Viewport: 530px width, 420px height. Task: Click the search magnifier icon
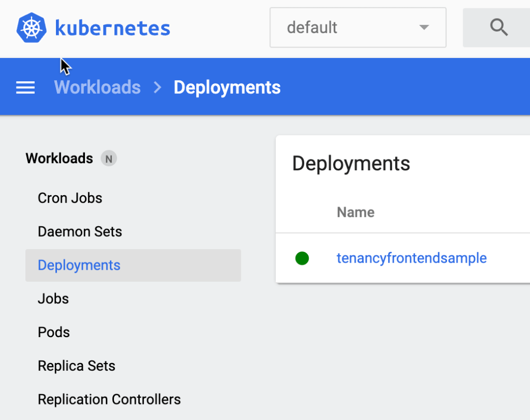[498, 27]
